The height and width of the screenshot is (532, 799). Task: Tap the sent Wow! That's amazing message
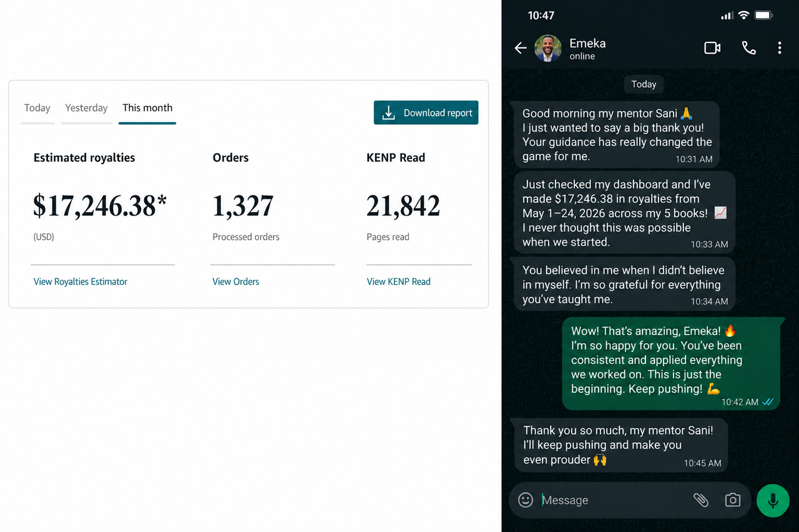(672, 364)
